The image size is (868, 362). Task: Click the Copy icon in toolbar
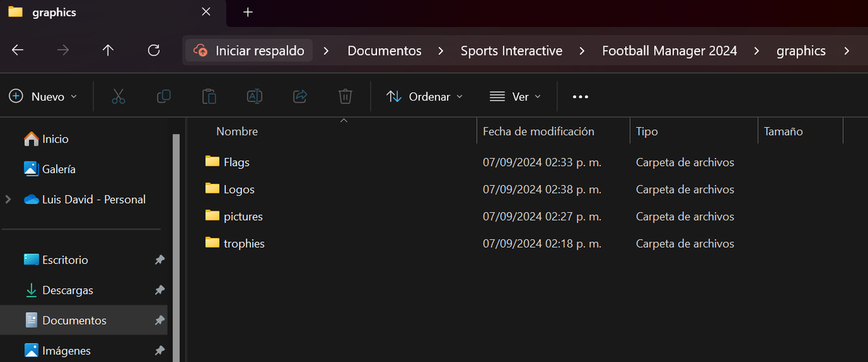(163, 96)
